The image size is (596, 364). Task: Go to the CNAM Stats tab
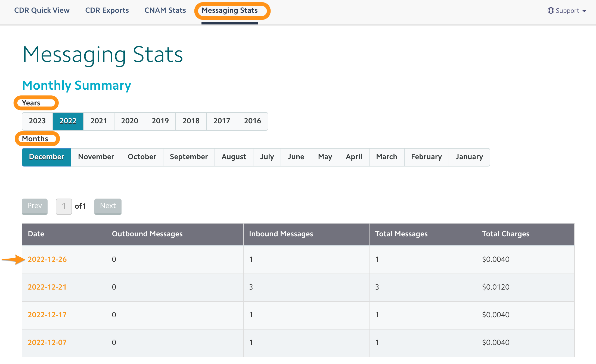coord(165,10)
